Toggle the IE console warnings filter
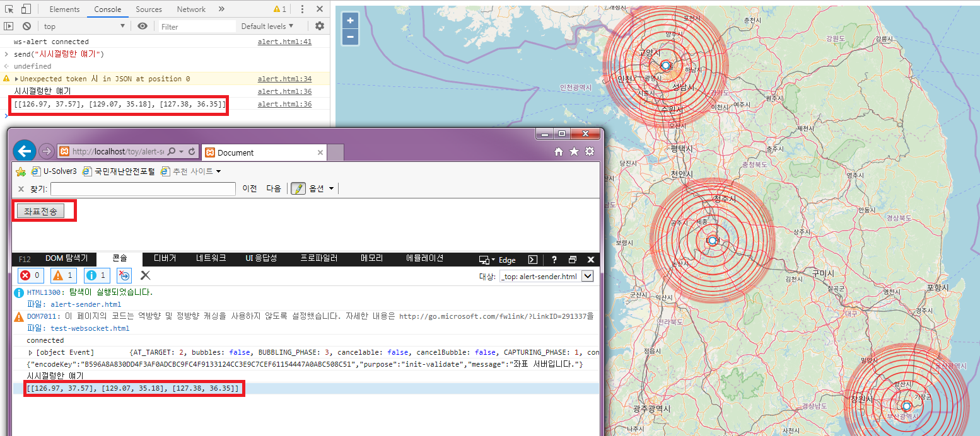The image size is (980, 436). 63,275
